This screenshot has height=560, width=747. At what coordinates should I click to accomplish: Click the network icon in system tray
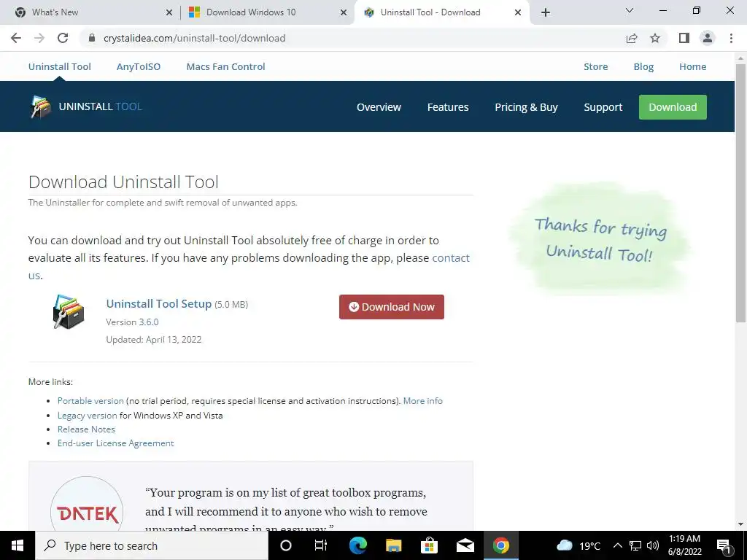click(x=635, y=545)
